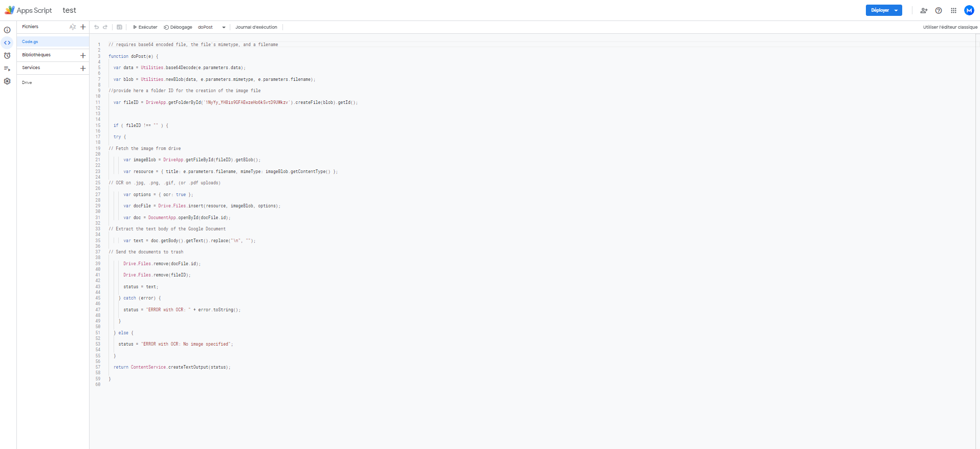Viewport: 980px width, 449px height.
Task: Place cursor on function doPost(e) line
Action: (x=134, y=56)
